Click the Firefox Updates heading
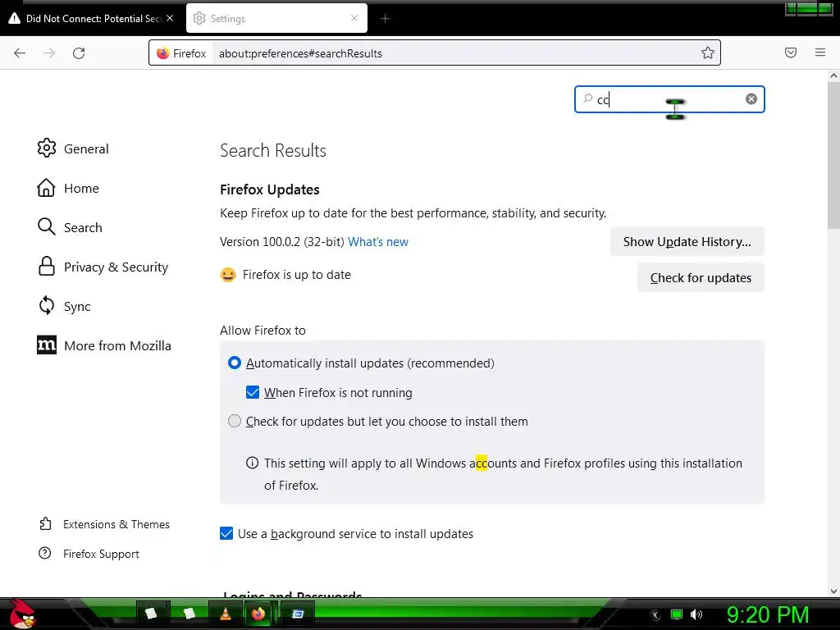The height and width of the screenshot is (630, 840). click(x=269, y=189)
